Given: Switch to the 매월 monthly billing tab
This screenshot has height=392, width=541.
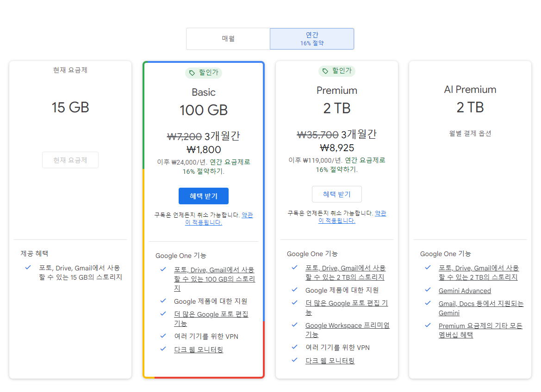Looking at the screenshot, I should [228, 39].
